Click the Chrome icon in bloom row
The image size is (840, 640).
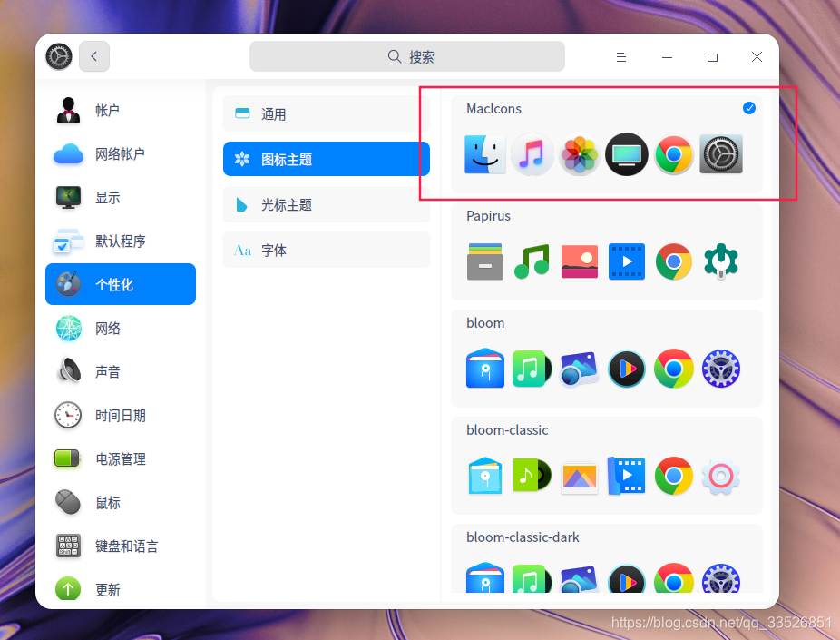coord(673,369)
